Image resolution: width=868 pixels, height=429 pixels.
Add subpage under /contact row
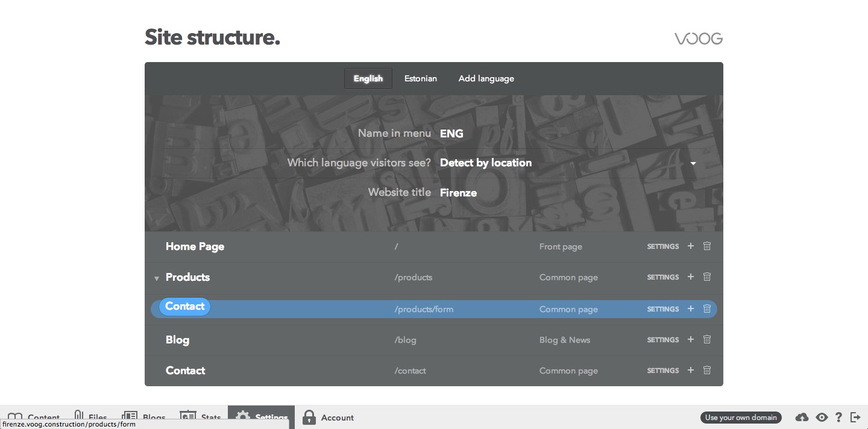click(691, 370)
